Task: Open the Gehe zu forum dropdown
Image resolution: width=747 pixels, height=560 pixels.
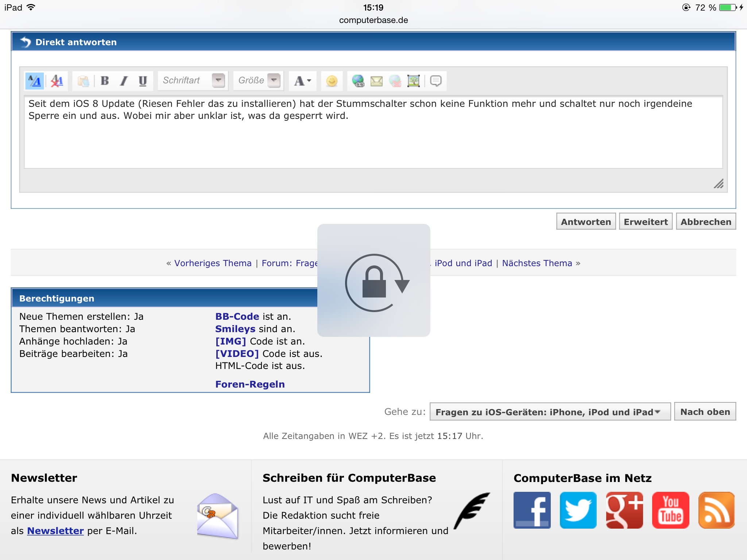Action: (550, 412)
